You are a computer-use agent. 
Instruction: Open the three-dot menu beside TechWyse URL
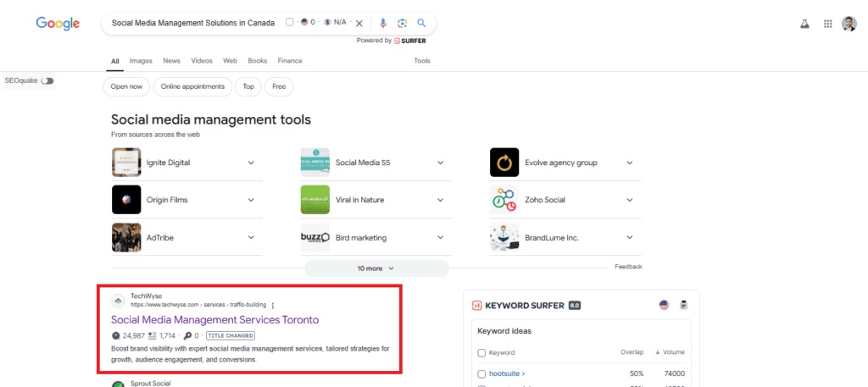click(273, 305)
